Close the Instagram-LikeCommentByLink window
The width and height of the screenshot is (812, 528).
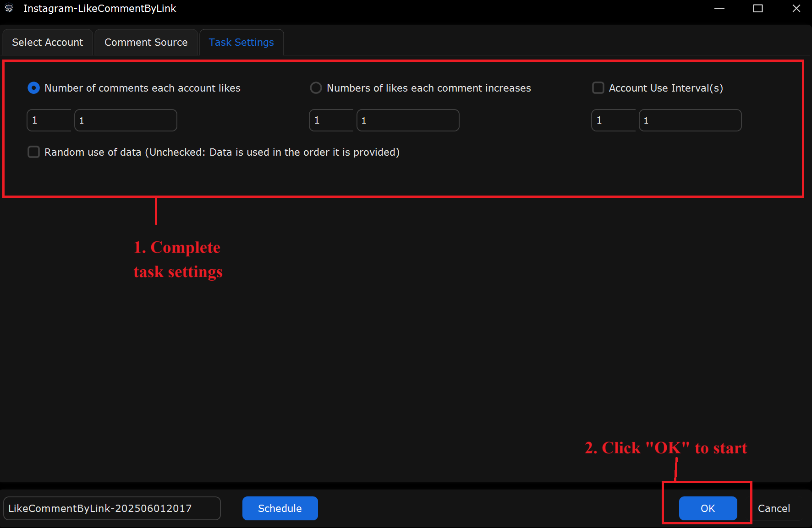796,8
